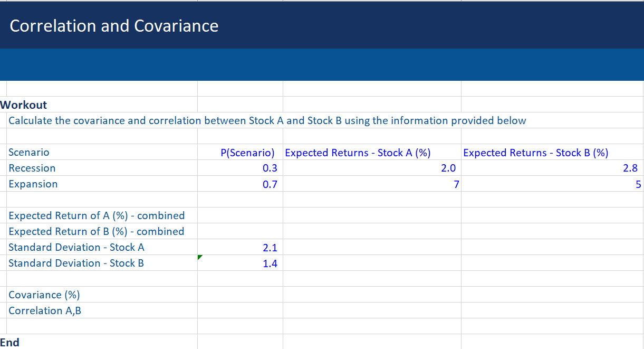The height and width of the screenshot is (349, 644).
Task: Click the empty cell beside Correlation A,B
Action: pos(240,310)
